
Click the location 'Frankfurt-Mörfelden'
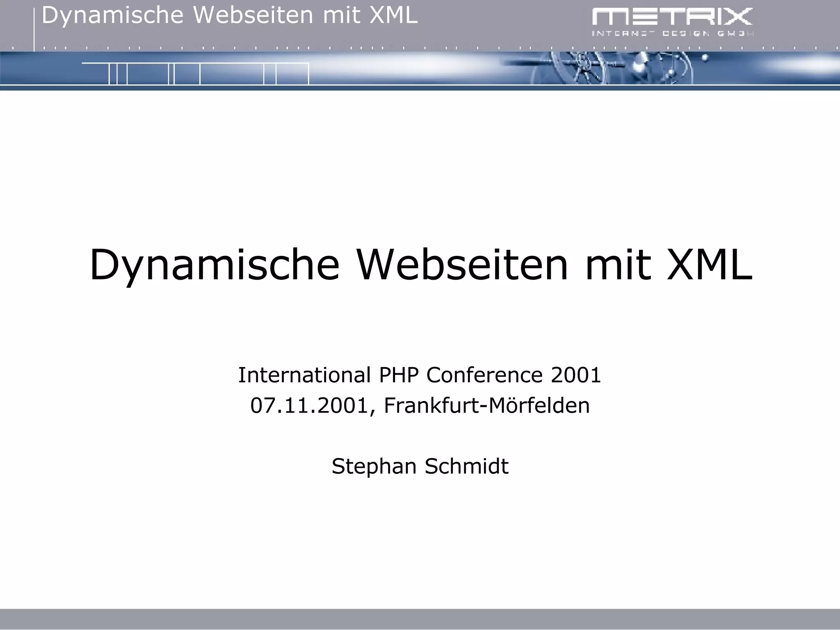point(486,406)
